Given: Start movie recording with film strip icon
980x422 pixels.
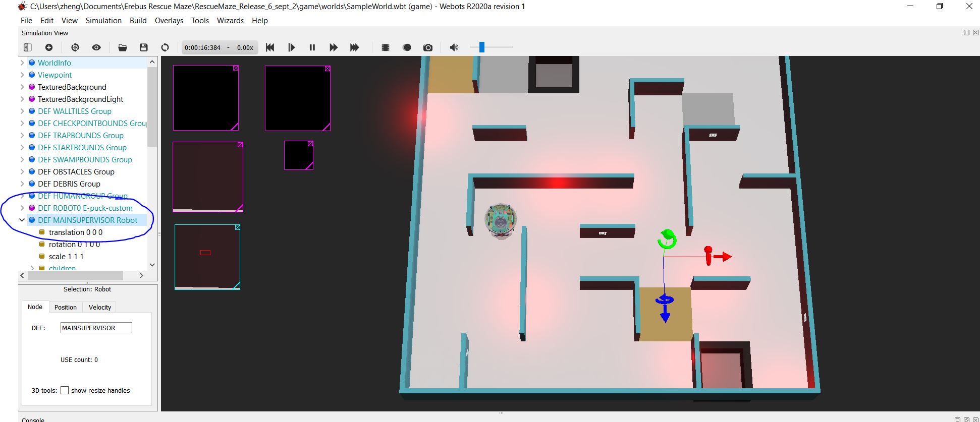Looking at the screenshot, I should [x=386, y=47].
